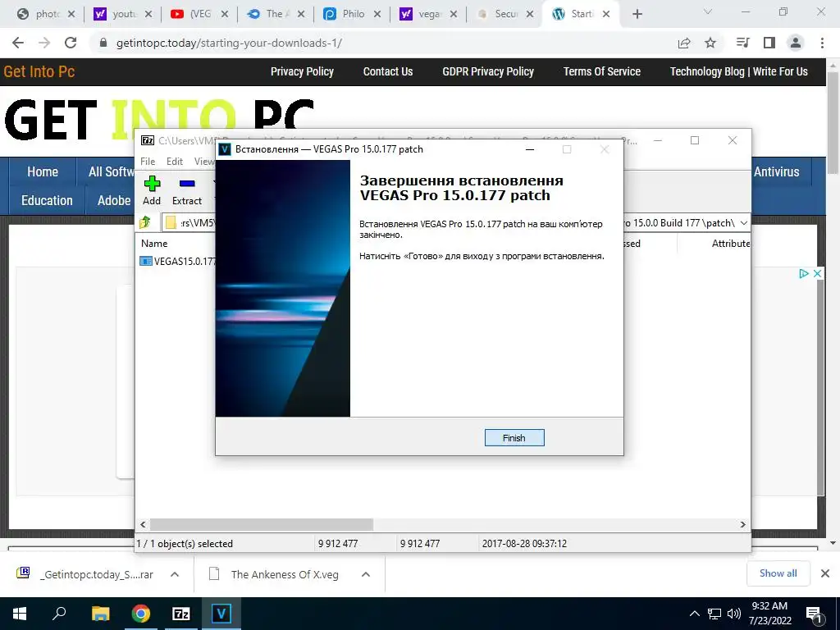Open the Chrome media control icon
The height and width of the screenshot is (630, 840).
(x=742, y=43)
